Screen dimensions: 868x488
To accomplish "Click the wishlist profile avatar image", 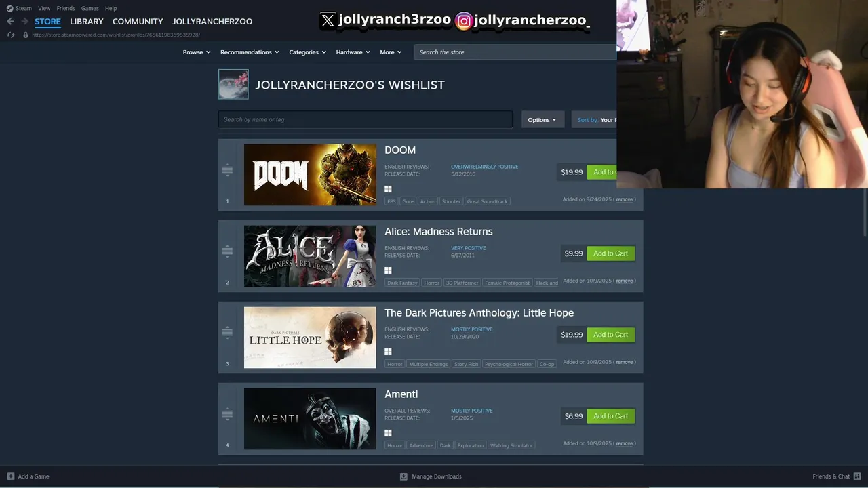I will pos(233,84).
